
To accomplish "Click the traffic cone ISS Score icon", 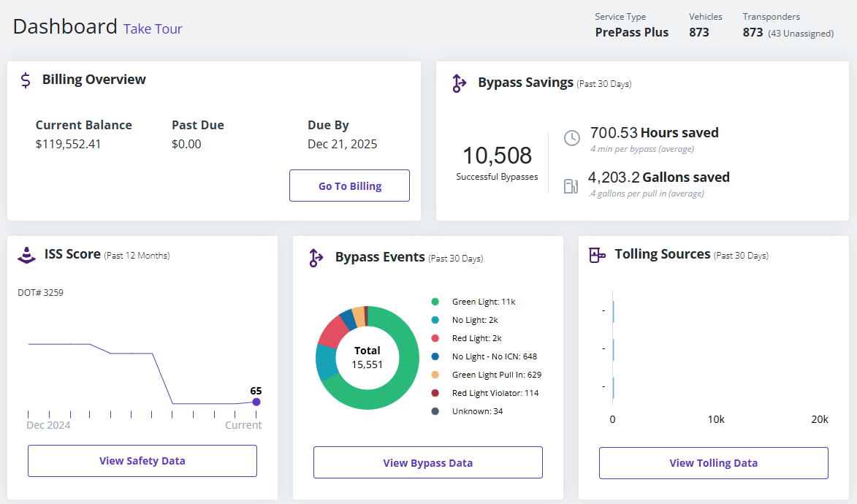I will coord(27,255).
